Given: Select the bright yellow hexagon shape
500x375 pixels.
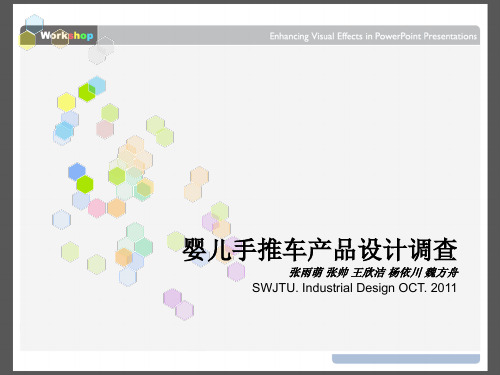Looking at the screenshot, I should click(x=66, y=102).
